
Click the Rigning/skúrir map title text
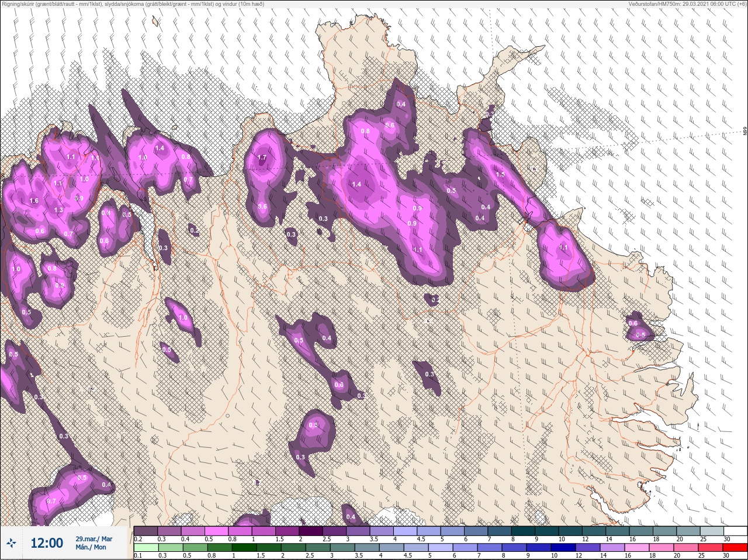tap(132, 4)
